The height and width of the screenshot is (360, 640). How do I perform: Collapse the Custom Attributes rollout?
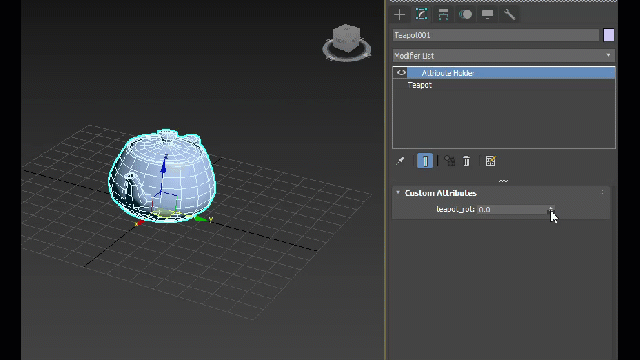pos(398,193)
